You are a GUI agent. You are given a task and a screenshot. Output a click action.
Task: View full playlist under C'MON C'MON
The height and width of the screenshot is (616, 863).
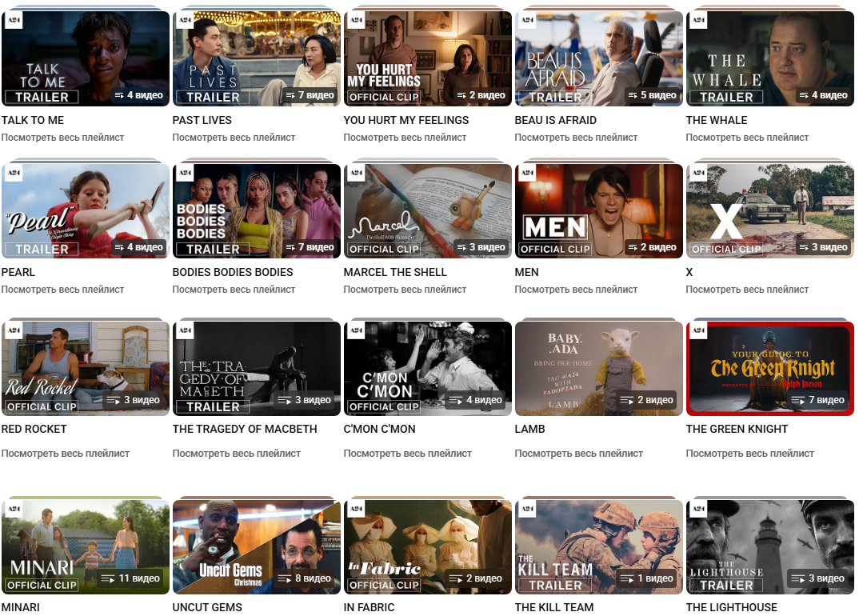click(408, 454)
